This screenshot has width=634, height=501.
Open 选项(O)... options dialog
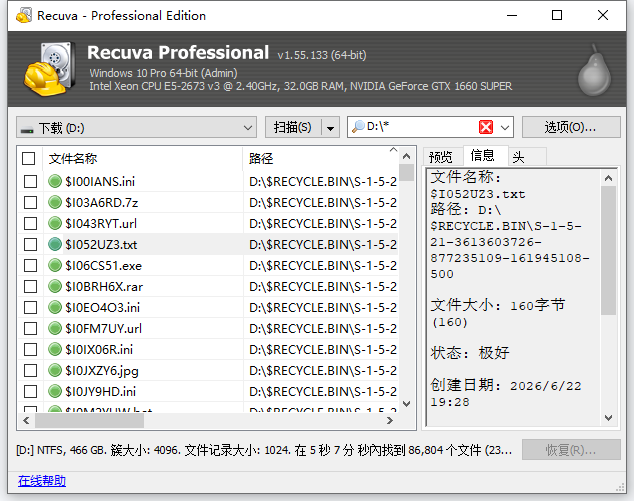click(x=571, y=127)
